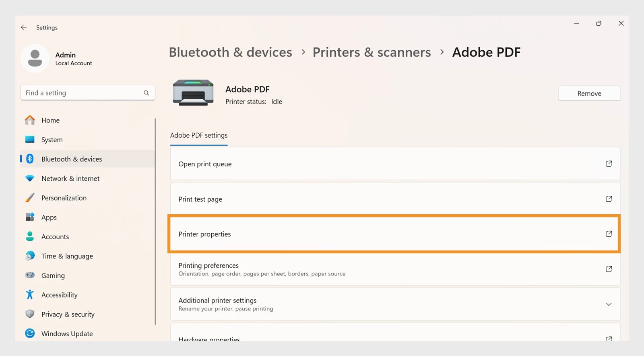Open the Printing preferences row
Viewport: 644px width, 356px height.
tap(395, 269)
